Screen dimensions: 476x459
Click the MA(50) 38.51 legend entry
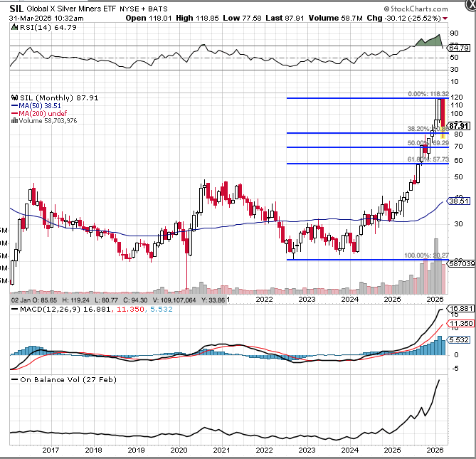pos(36,105)
